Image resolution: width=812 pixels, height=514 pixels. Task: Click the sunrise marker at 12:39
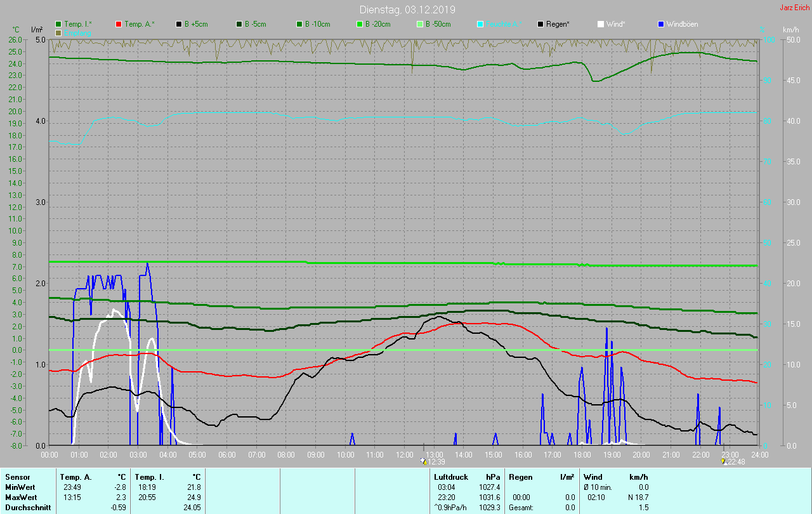(x=424, y=461)
